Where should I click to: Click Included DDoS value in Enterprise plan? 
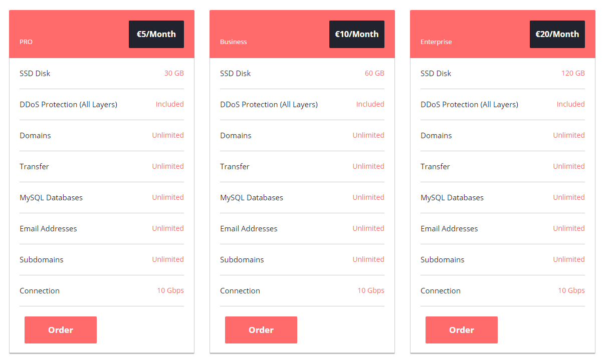click(x=570, y=104)
